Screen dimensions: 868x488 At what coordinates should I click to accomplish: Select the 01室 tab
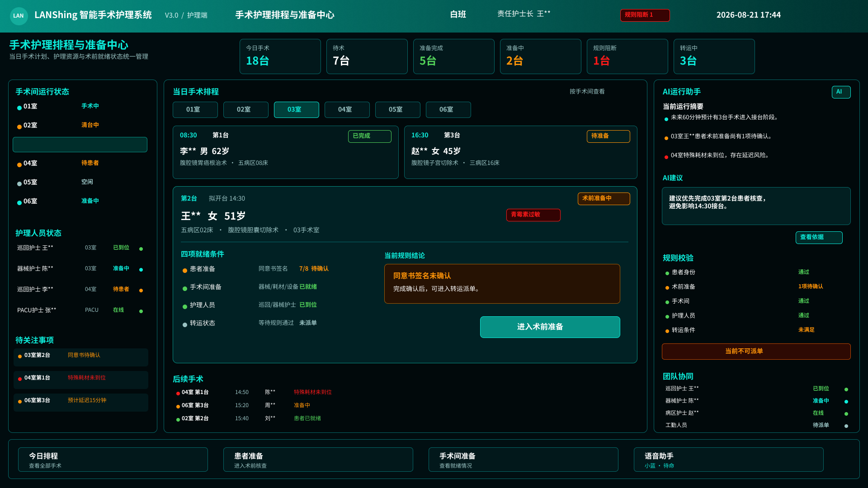pos(195,110)
